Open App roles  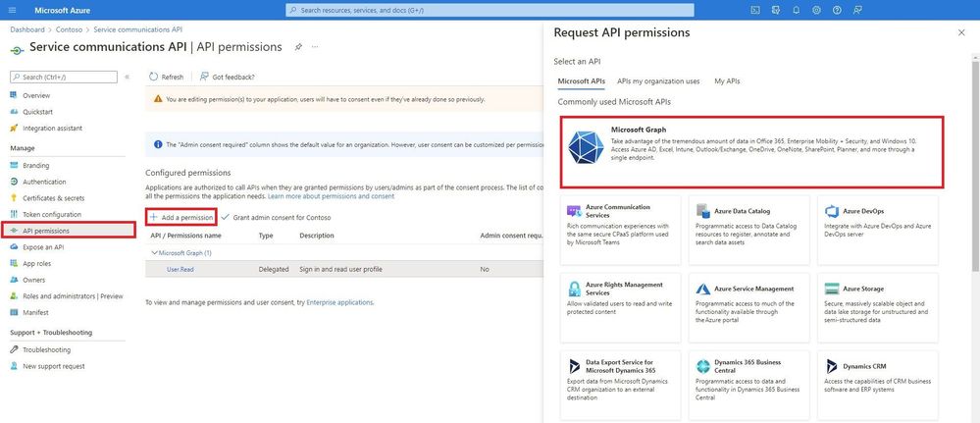tap(37, 263)
